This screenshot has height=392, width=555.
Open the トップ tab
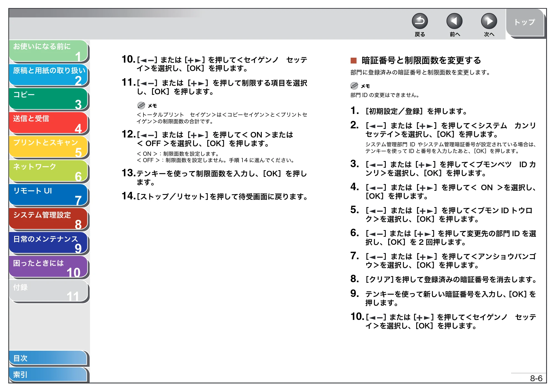[x=524, y=22]
